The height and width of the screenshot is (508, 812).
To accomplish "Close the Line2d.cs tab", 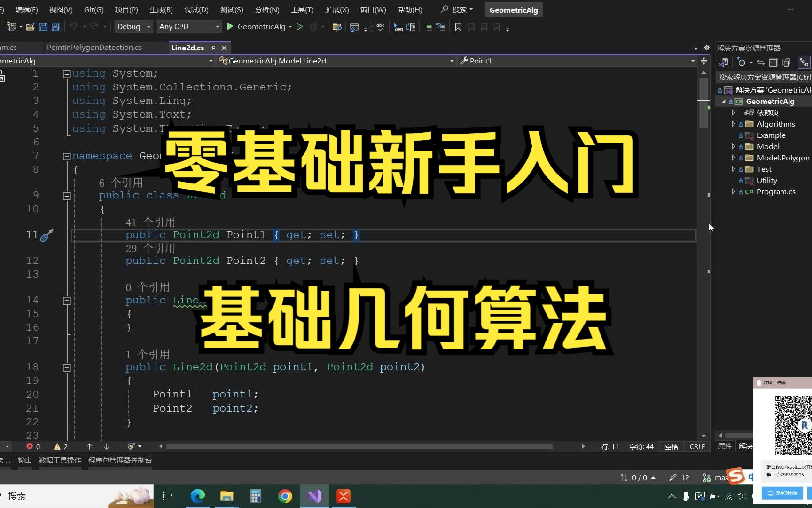I will [x=224, y=48].
